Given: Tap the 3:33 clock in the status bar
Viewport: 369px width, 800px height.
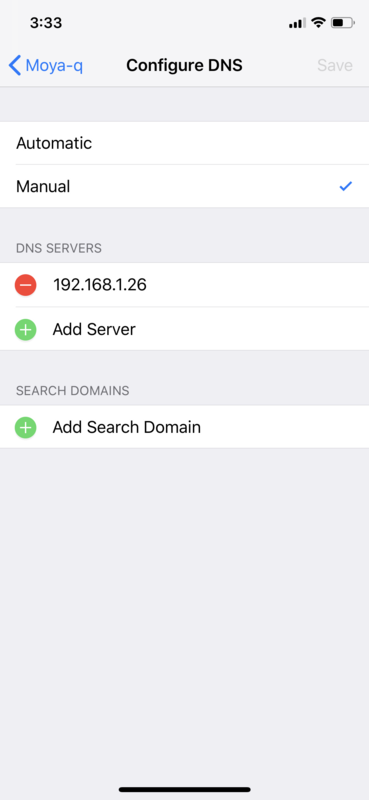Looking at the screenshot, I should [x=46, y=23].
